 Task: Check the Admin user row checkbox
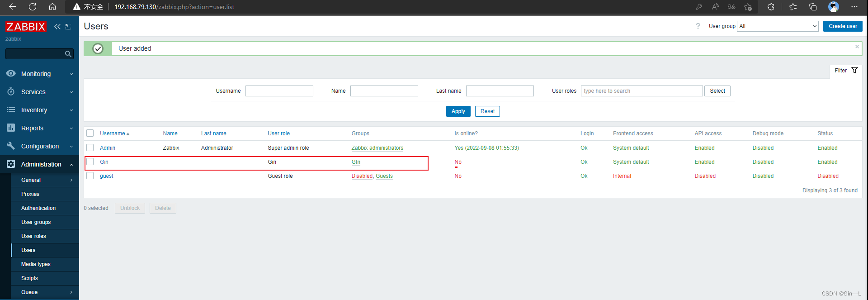(90, 148)
